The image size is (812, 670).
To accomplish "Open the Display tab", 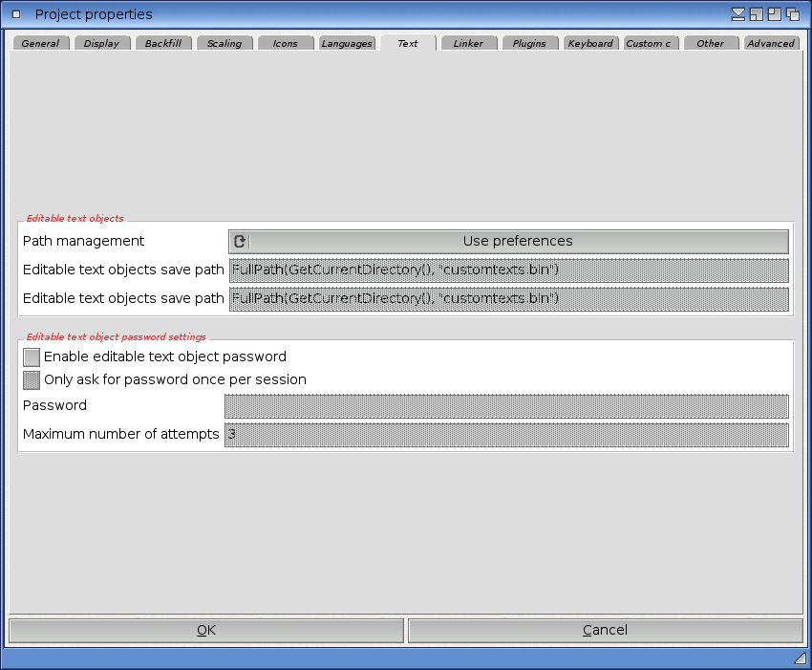I will [101, 44].
